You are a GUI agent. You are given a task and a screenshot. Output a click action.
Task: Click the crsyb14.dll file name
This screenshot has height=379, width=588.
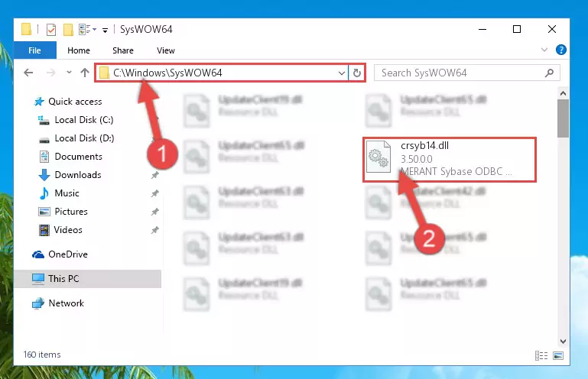tap(424, 145)
